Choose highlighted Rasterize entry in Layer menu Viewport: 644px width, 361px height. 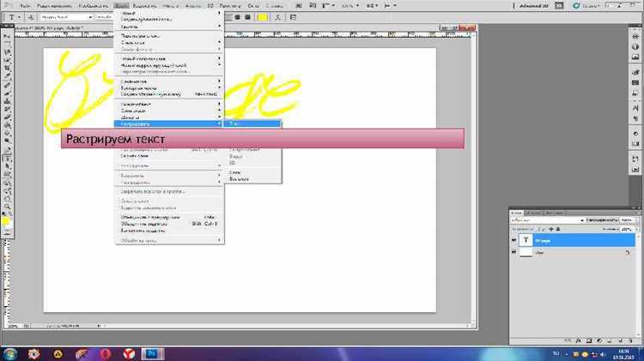click(x=169, y=123)
